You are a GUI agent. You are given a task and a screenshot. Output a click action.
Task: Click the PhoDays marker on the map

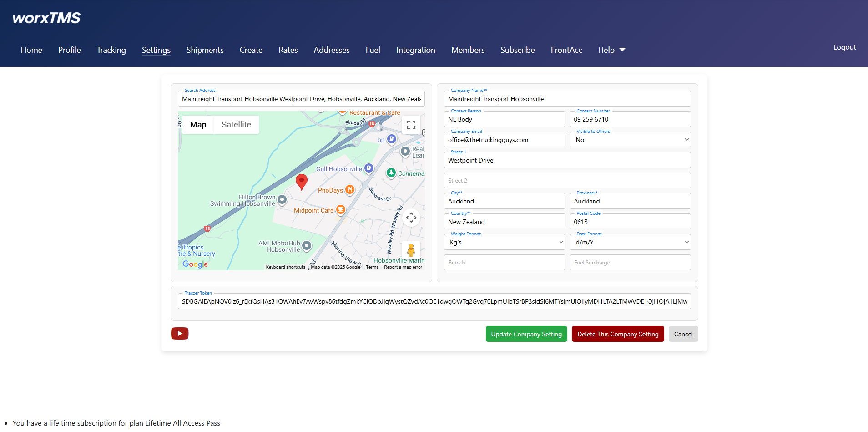pyautogui.click(x=349, y=190)
